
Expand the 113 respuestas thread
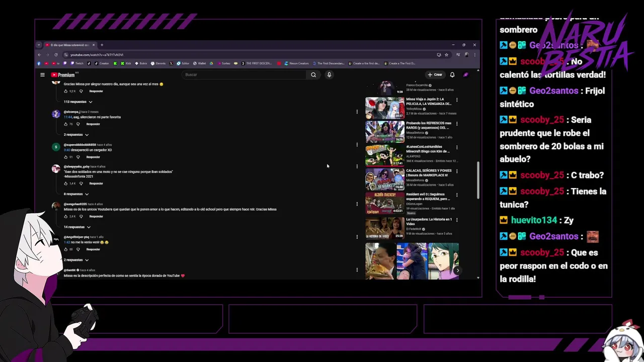[x=78, y=102]
